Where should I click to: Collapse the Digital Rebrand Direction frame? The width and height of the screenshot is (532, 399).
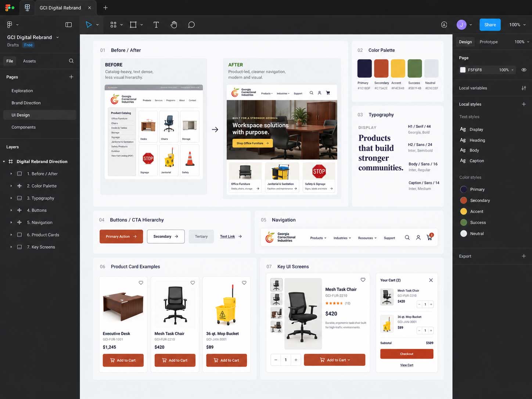click(x=4, y=162)
